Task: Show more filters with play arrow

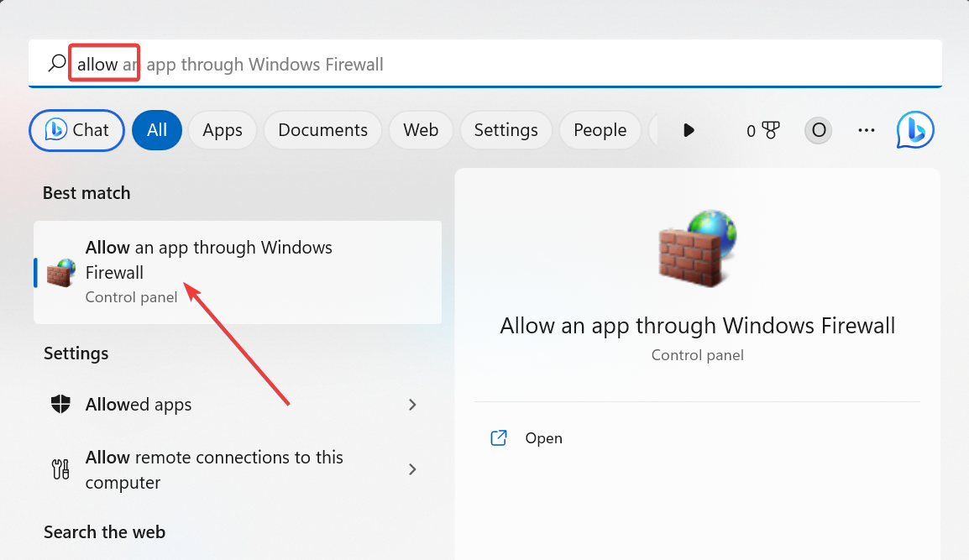Action: click(689, 130)
